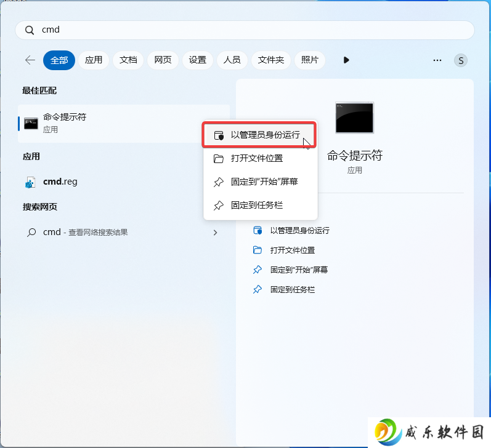The height and width of the screenshot is (448, 491).
Task: Click the 命令提示符 title in preview pane
Action: pos(355,156)
